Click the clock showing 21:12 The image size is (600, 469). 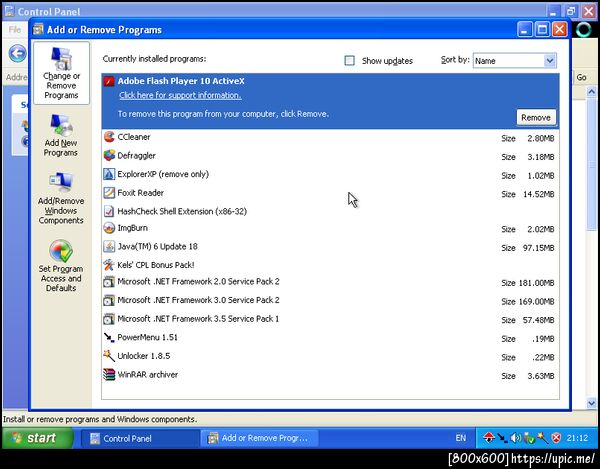point(577,438)
